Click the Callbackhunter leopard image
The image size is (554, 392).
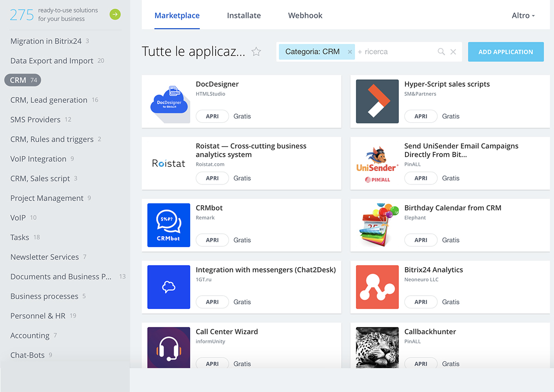point(377,348)
